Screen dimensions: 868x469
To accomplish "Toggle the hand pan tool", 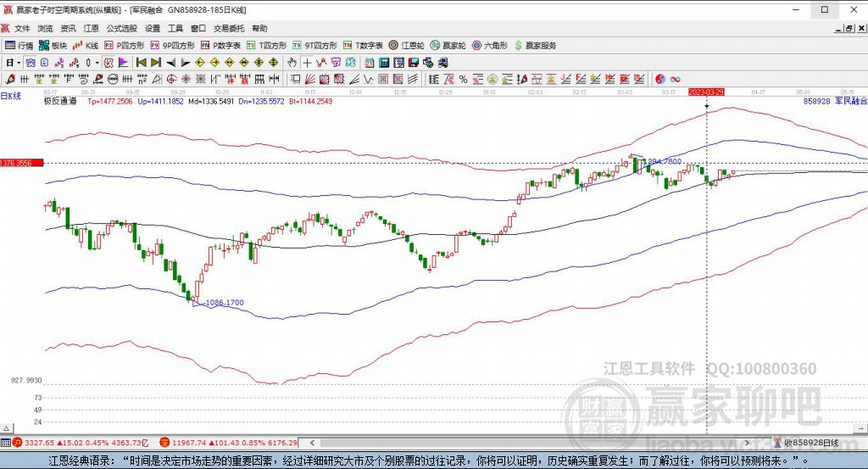I will coord(292,63).
